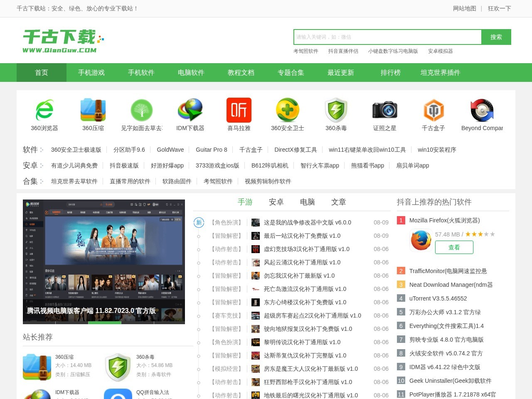Click the 360压缩 archive icon
The width and height of the screenshot is (532, 399).
[93, 110]
